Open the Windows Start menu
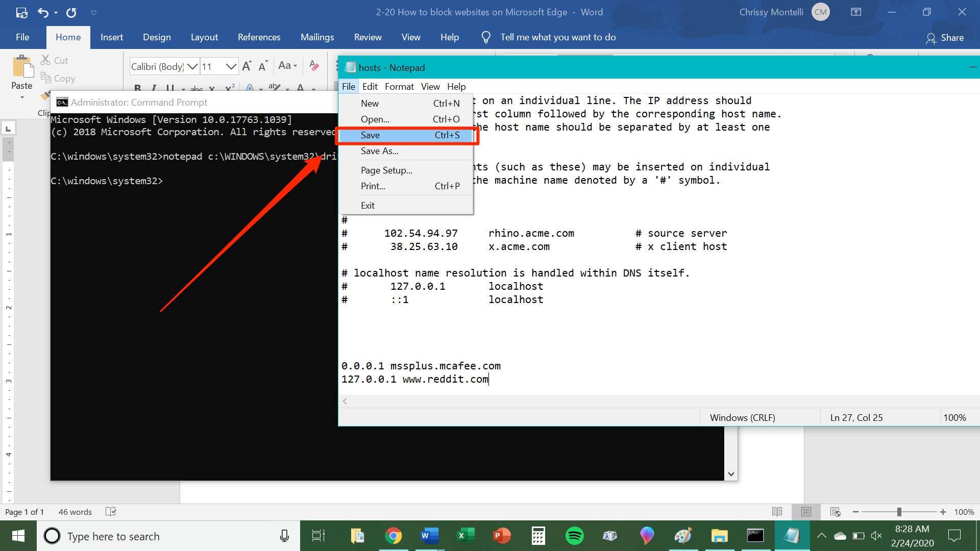Viewport: 980px width, 551px height. (x=18, y=536)
